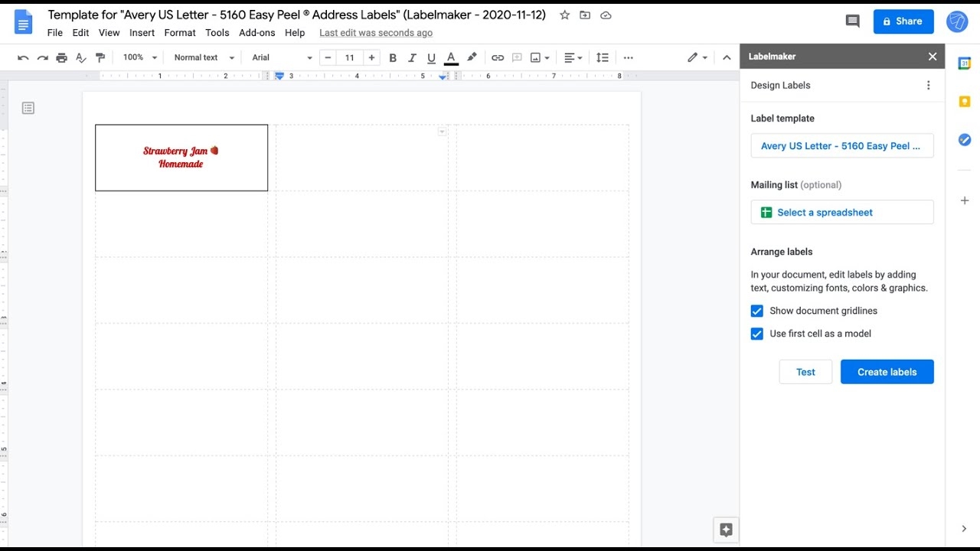The image size is (980, 551).
Task: Uncheck Show document gridlines
Action: 757,311
